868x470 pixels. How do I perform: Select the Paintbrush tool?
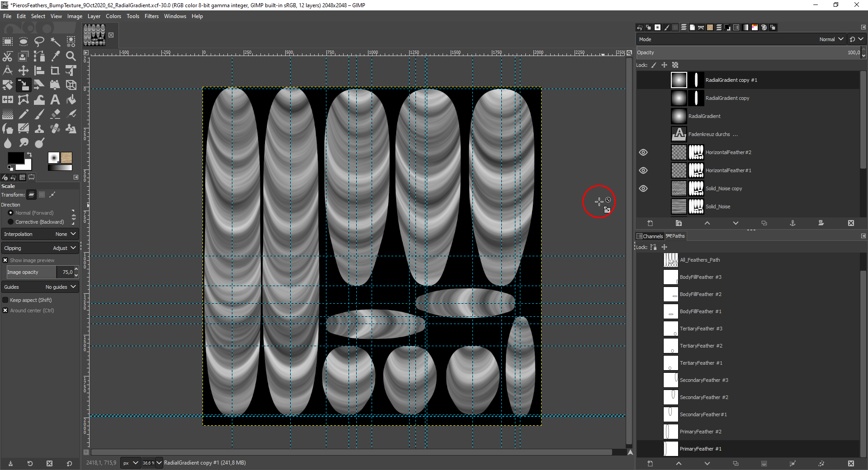click(39, 114)
